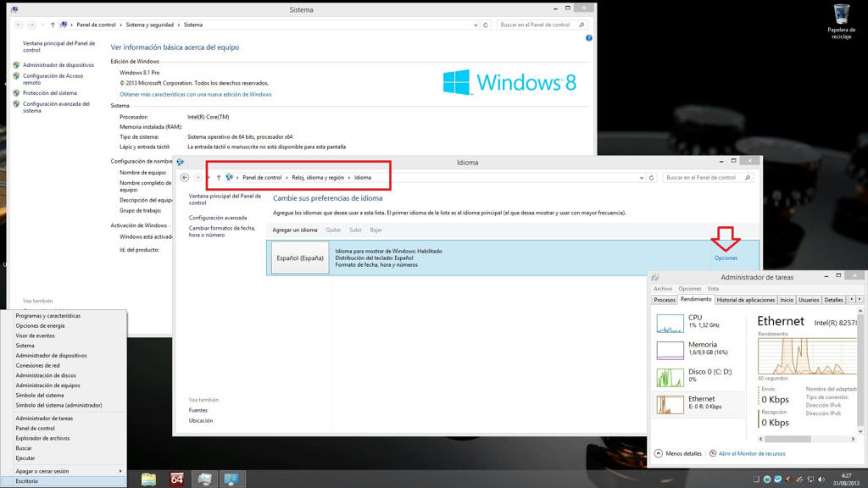
Task: Open Opciones menu in Task Manager
Action: [690, 289]
